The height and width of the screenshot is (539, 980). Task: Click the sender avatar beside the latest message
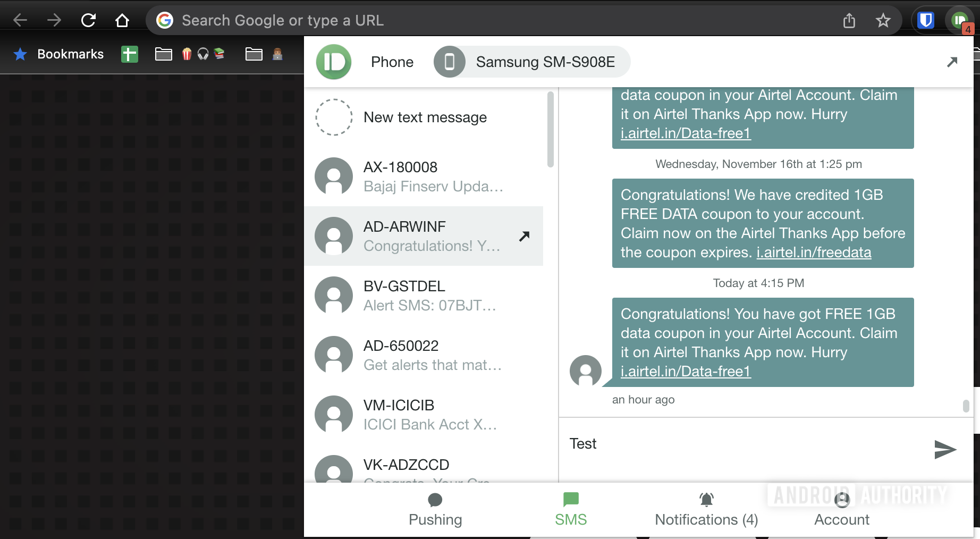pos(586,371)
